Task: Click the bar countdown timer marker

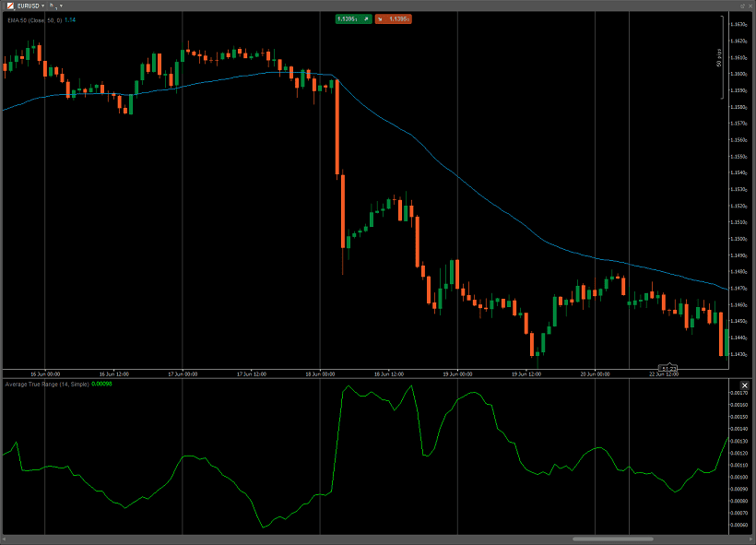Action: (x=668, y=368)
